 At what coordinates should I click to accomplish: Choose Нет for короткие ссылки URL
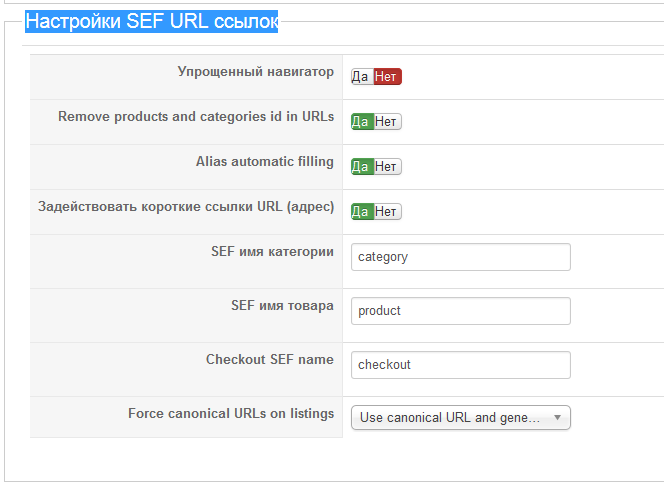coord(387,211)
